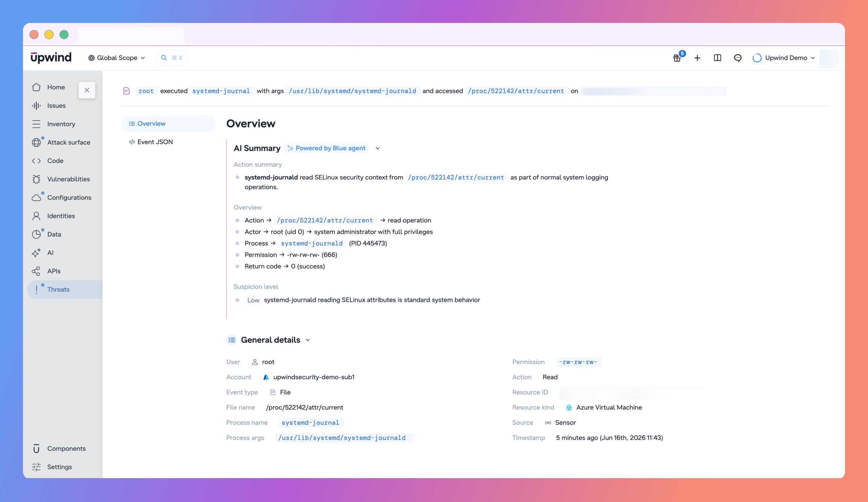Click the file event icon before root
Viewport: 868px width, 502px height.
point(126,91)
